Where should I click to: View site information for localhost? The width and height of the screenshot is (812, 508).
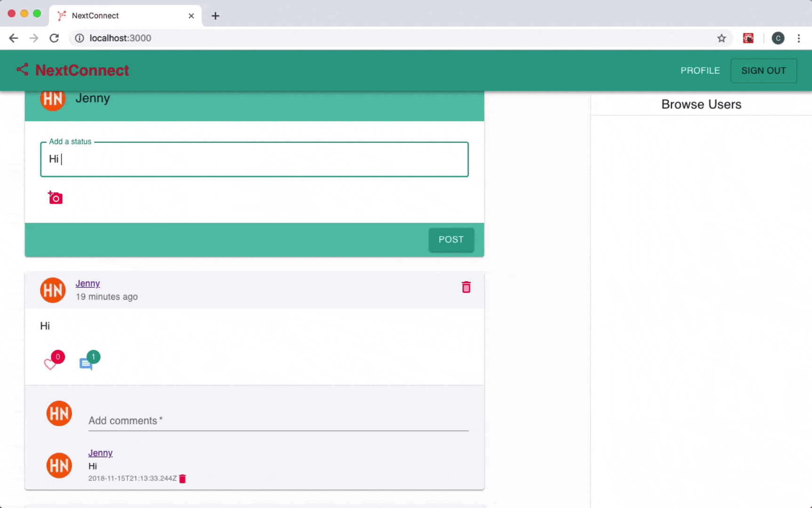tap(80, 38)
